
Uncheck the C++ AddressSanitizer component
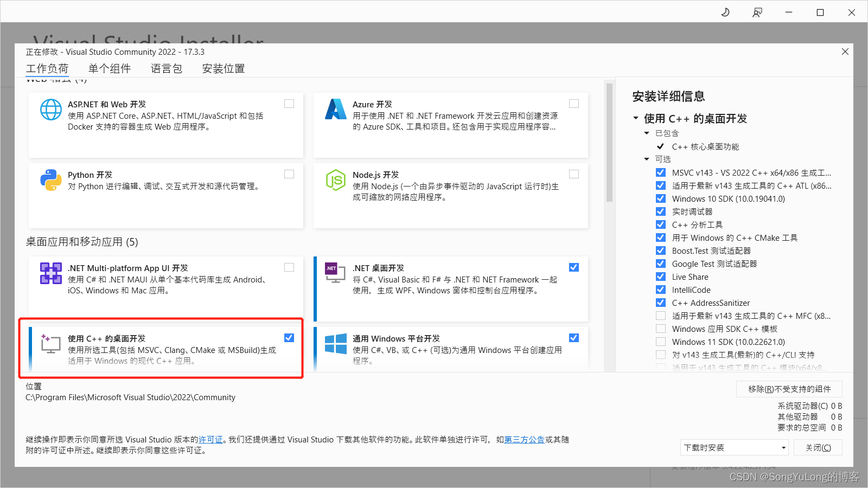tap(661, 303)
